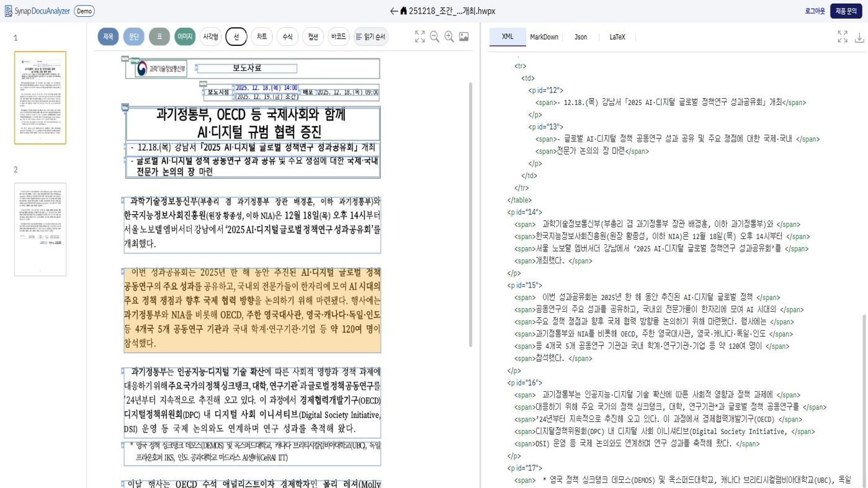Switch to the LaTeX output tab

[617, 37]
